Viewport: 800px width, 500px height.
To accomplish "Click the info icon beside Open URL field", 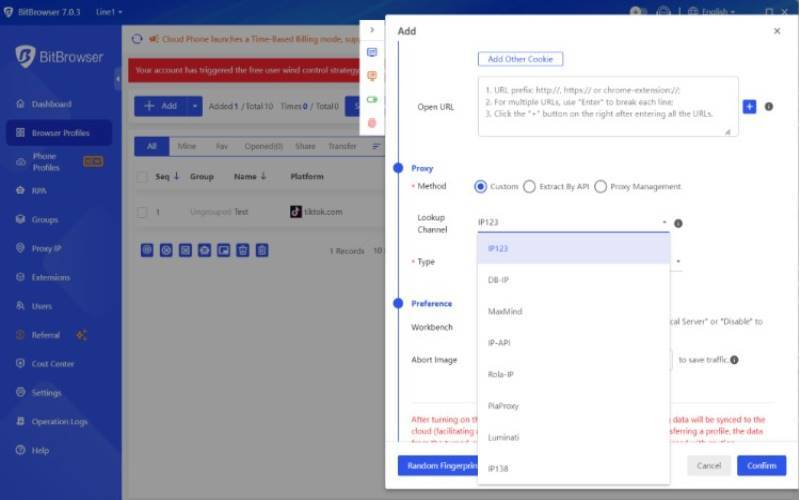I will click(x=769, y=106).
